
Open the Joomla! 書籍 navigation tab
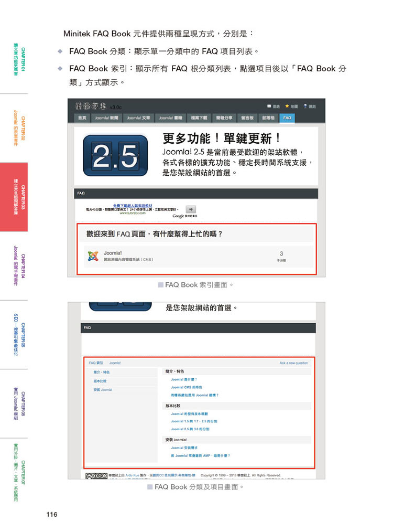[x=170, y=118]
